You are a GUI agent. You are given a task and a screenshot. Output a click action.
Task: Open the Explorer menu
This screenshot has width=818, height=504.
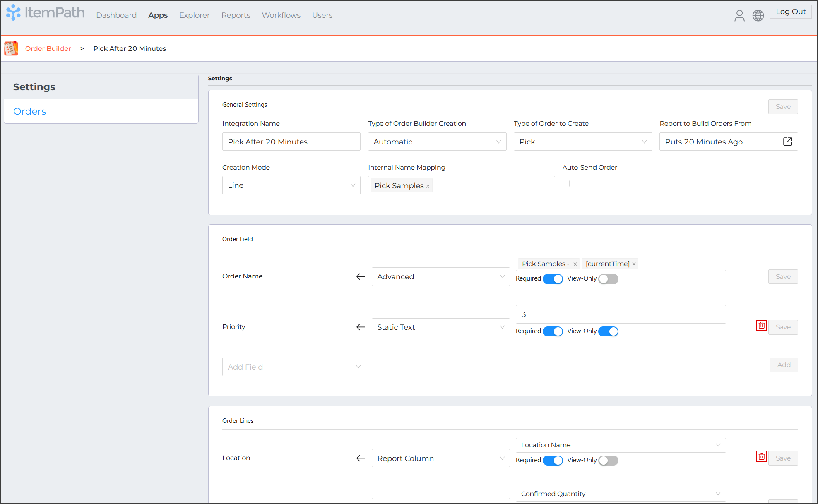195,15
